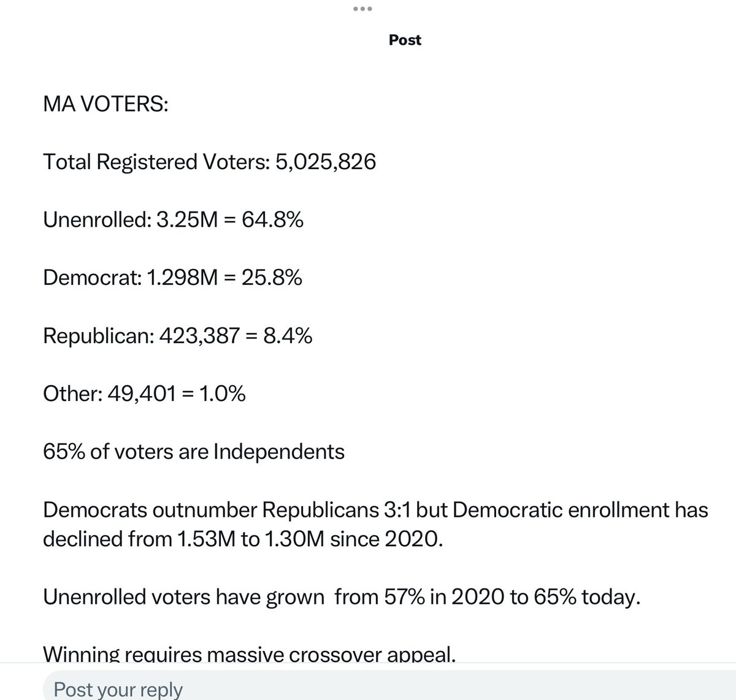Click 'Unenrolled voters have grown' sentence
The width and height of the screenshot is (736, 700).
[183, 597]
